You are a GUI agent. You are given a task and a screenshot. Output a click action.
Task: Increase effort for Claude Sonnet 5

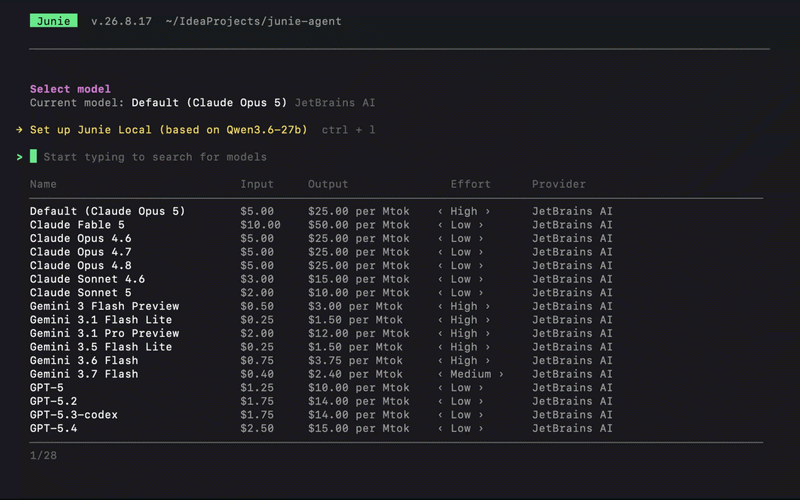click(x=481, y=292)
